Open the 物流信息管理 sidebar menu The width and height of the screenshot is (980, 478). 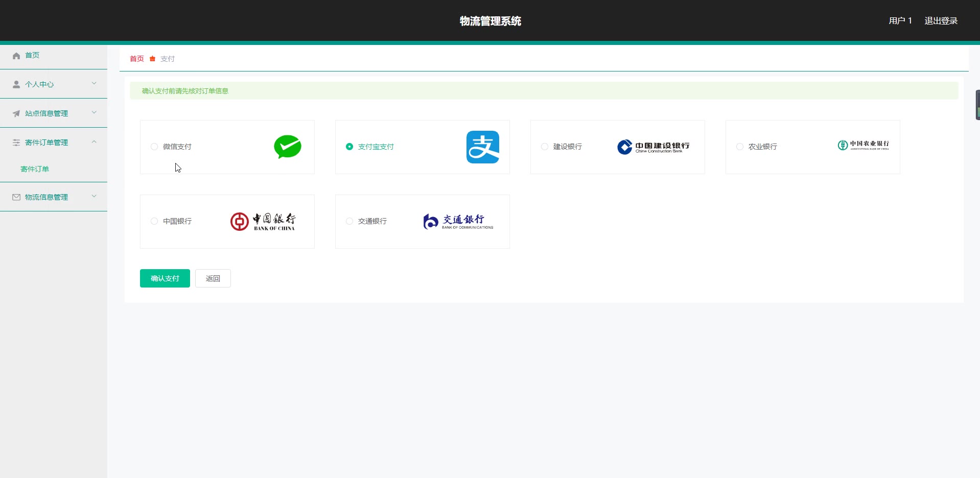[x=54, y=197]
